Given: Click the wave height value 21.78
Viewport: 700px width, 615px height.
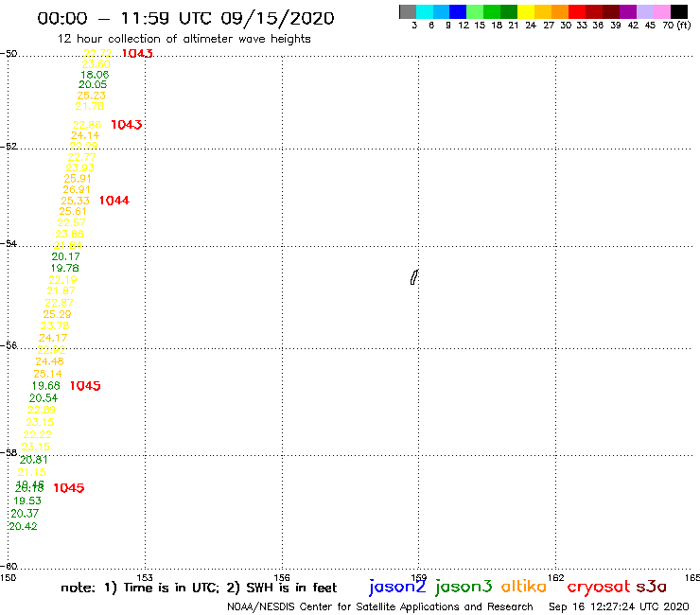Looking at the screenshot, I should point(89,106).
